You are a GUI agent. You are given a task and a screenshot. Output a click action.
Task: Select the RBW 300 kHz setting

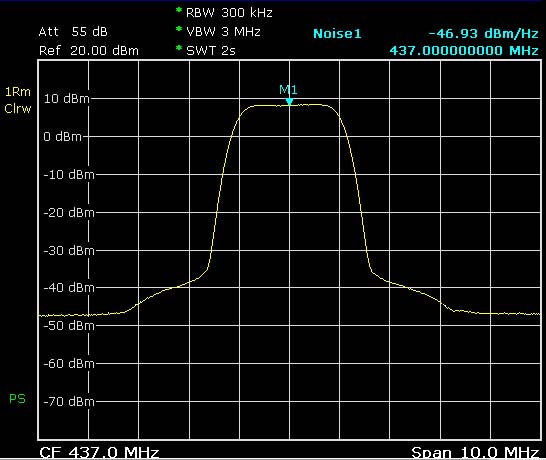[229, 13]
